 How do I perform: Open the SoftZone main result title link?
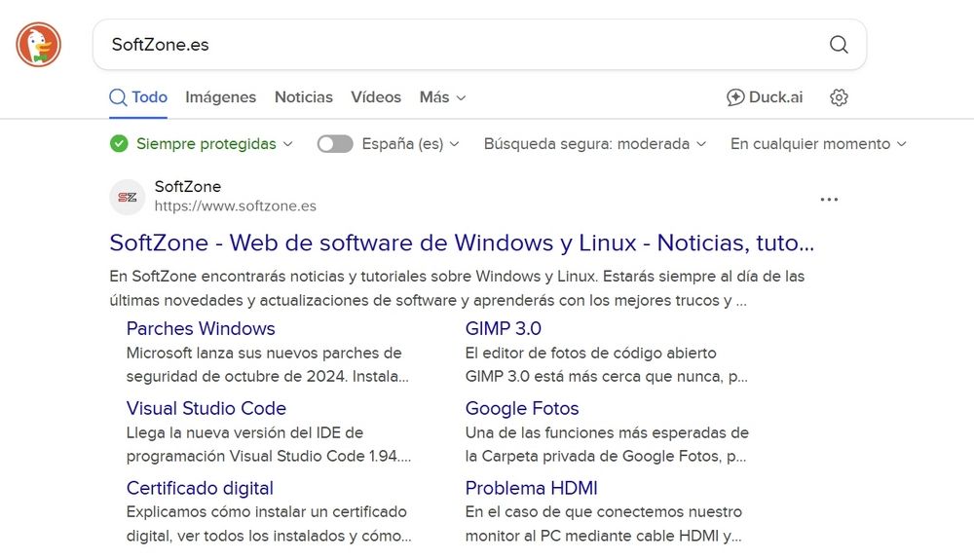(462, 243)
